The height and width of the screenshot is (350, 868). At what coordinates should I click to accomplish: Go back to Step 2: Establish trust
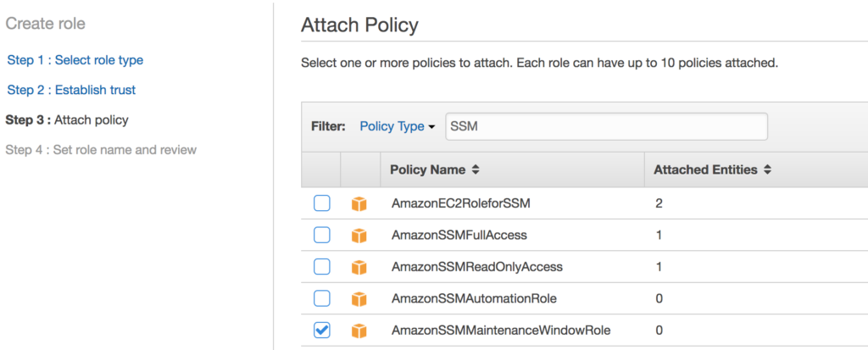pos(71,90)
